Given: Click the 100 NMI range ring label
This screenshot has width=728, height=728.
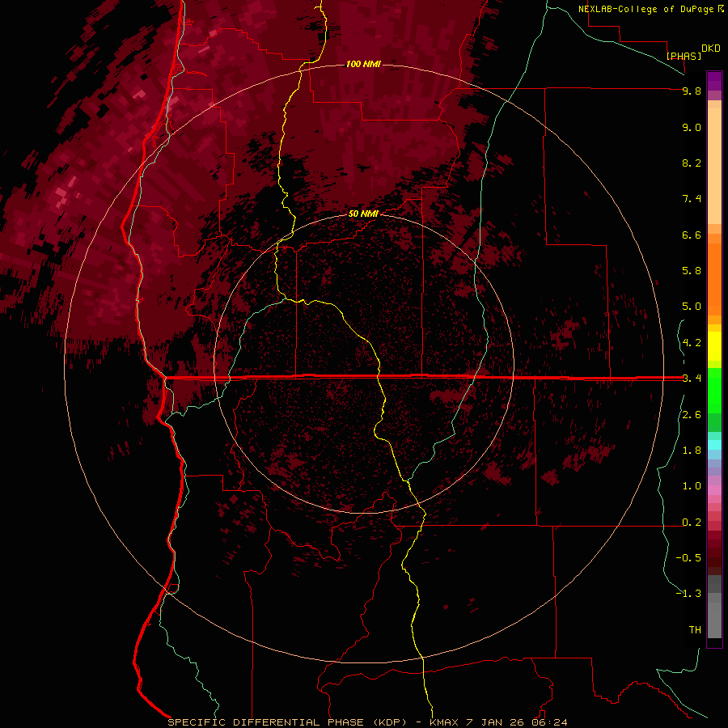Looking at the screenshot, I should pos(363,64).
